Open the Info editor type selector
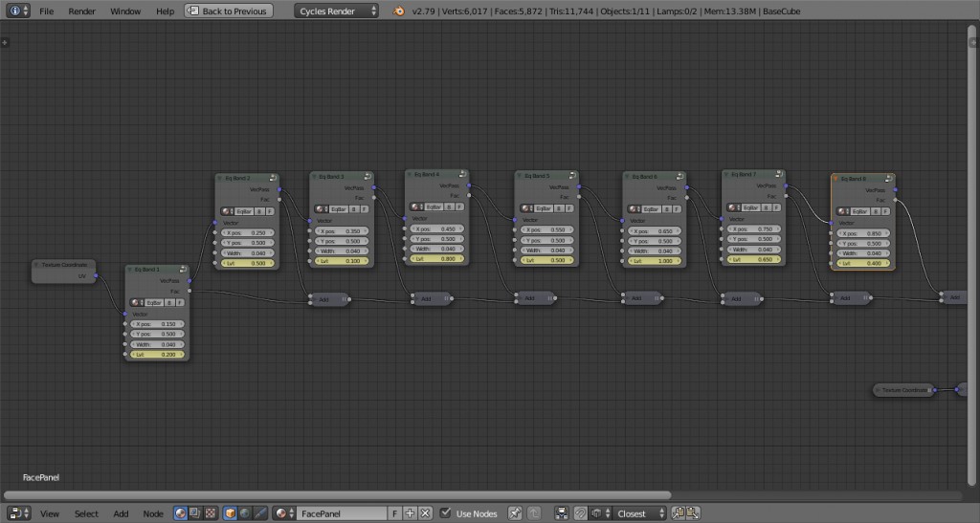The width and height of the screenshot is (980, 523). 17,11
